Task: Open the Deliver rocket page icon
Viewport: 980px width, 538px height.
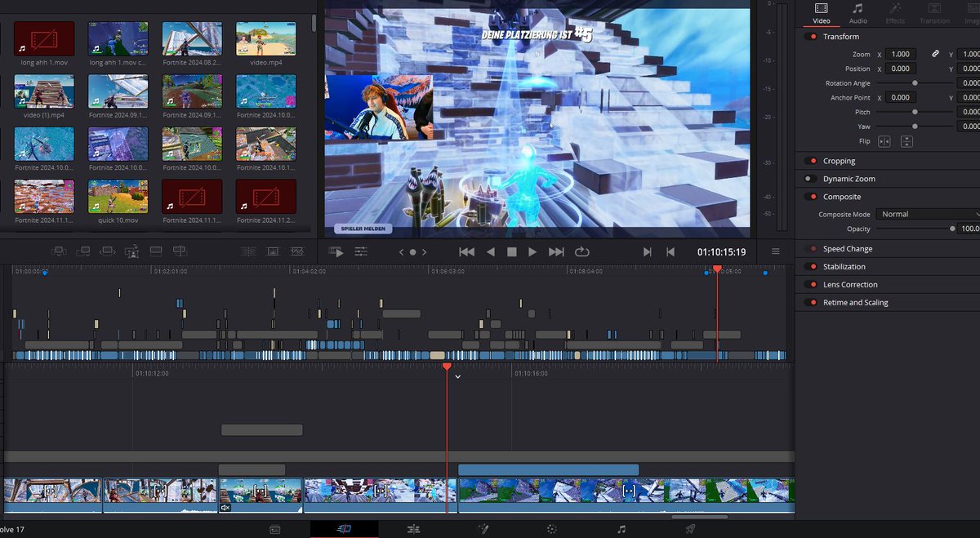Action: coord(691,529)
